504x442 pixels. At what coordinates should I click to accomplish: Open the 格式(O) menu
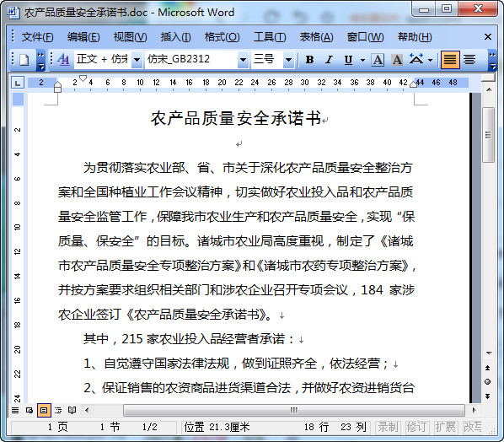[223, 37]
